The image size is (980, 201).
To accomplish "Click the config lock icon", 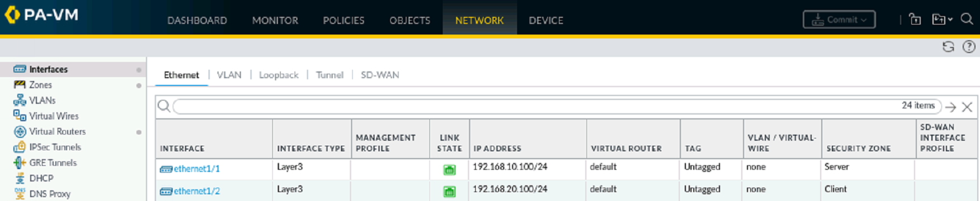I will coord(915,20).
